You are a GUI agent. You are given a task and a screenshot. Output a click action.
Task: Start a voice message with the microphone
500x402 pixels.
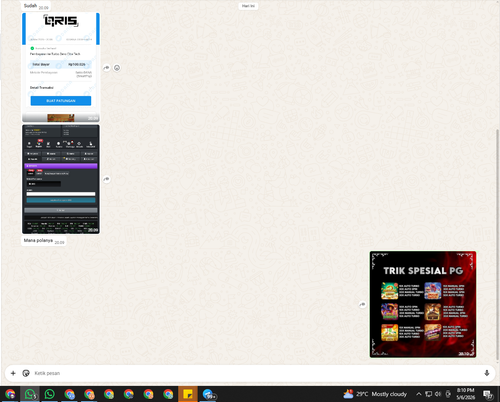pyautogui.click(x=487, y=373)
